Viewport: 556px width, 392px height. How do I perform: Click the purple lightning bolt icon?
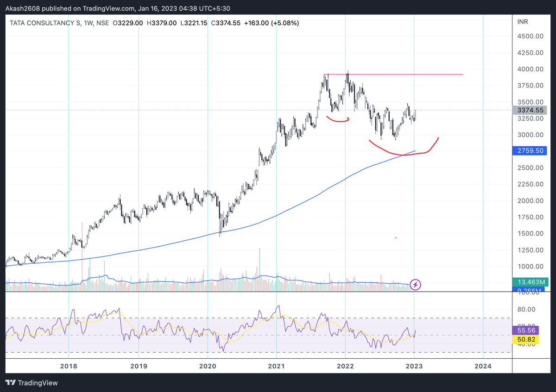tap(416, 285)
